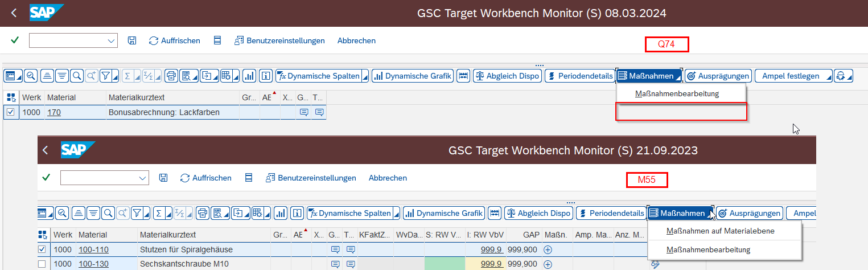Click the command input field in lower window

pos(98,178)
